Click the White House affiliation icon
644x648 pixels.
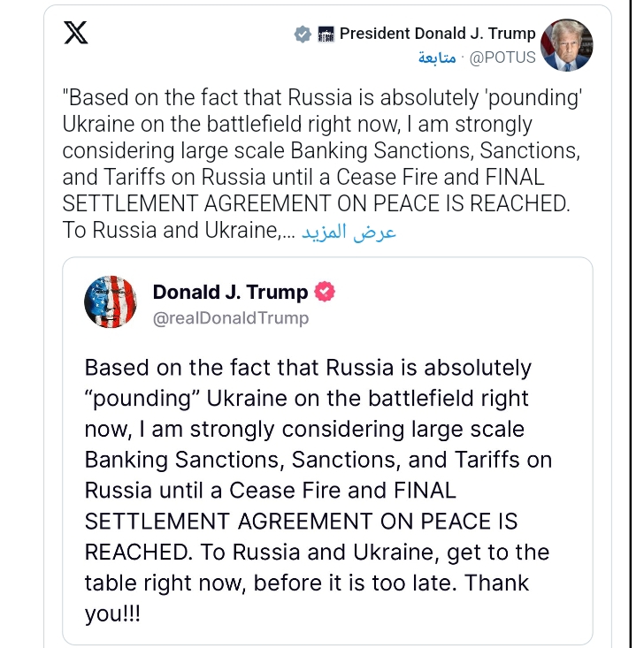(x=326, y=34)
